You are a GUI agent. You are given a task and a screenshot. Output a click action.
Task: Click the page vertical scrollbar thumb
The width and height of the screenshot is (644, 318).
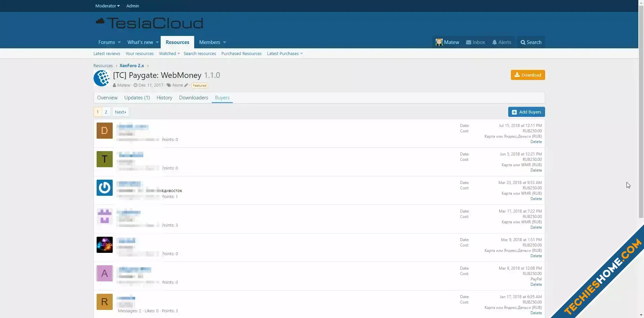point(641,112)
